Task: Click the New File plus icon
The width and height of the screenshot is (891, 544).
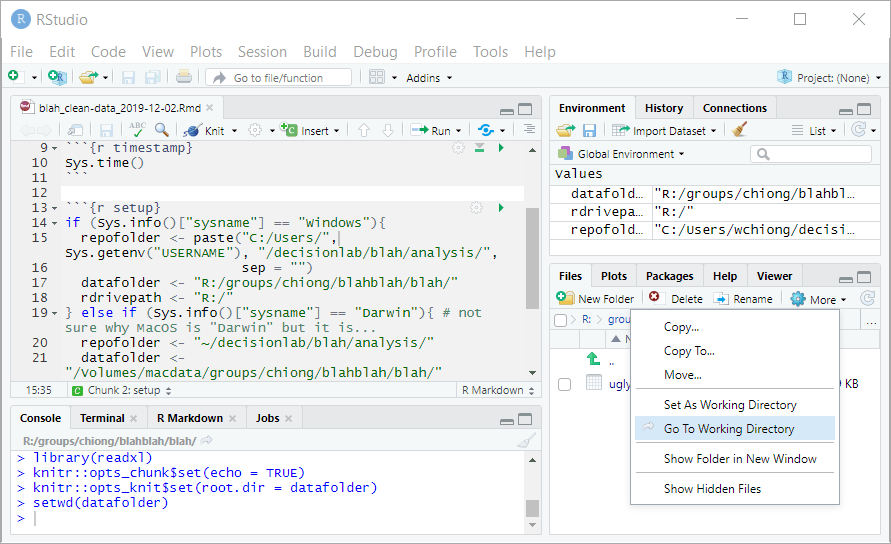Action: click(x=14, y=76)
